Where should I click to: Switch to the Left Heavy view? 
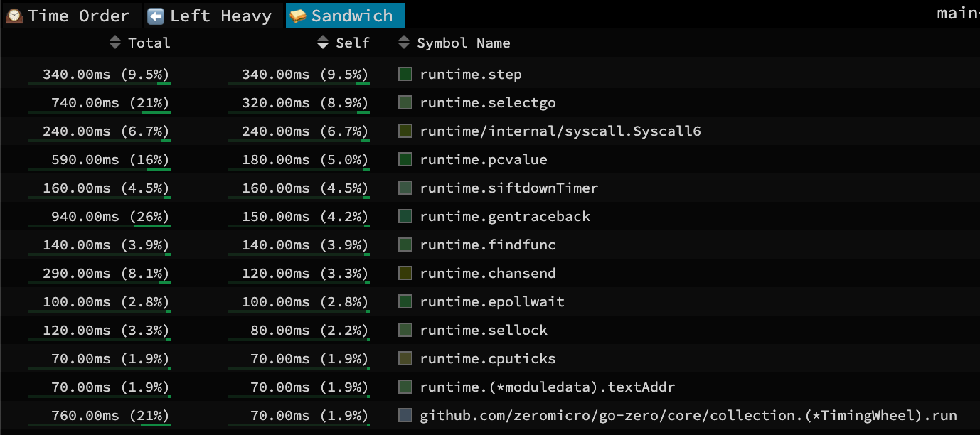[210, 16]
